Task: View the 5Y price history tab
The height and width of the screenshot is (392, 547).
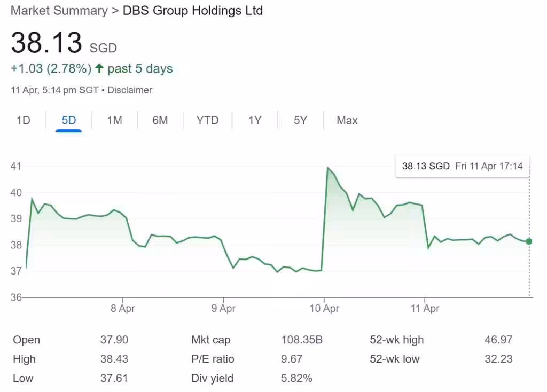Action: (300, 120)
